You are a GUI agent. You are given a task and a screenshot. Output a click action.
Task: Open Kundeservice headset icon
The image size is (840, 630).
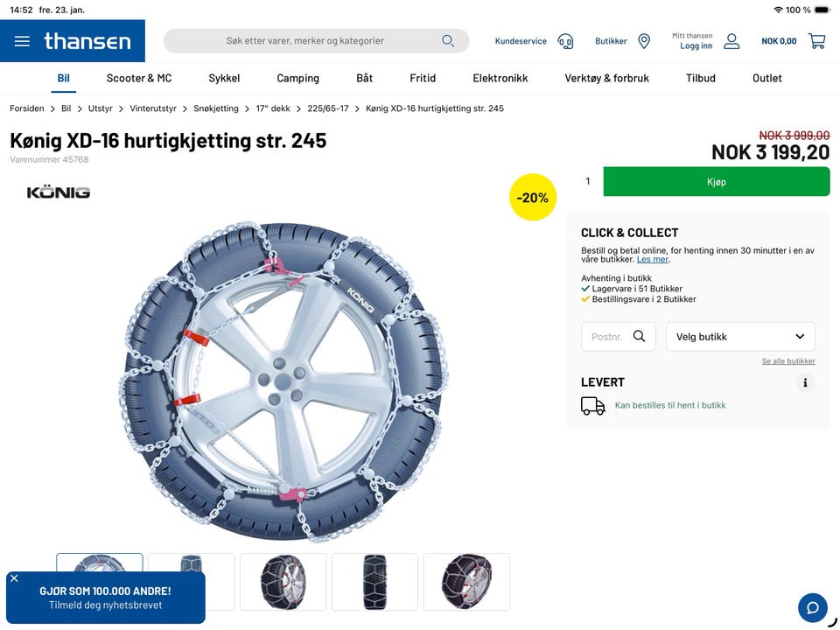565,41
